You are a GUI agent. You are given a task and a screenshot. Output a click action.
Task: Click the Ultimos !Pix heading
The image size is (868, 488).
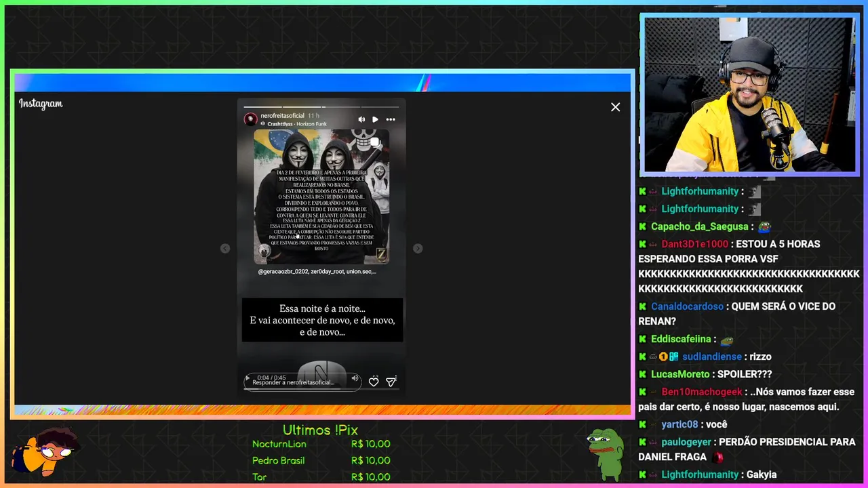320,430
